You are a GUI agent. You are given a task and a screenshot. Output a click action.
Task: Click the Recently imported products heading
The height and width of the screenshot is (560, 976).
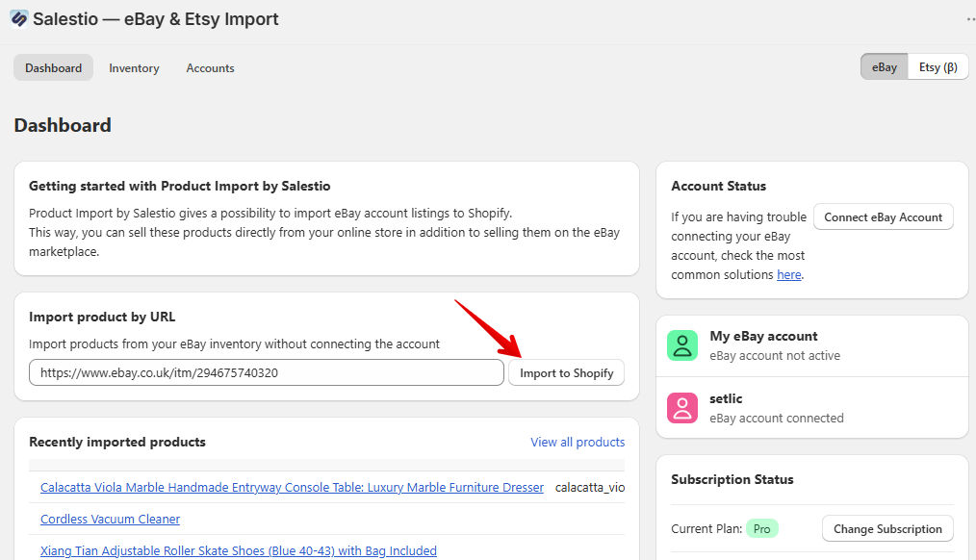pos(117,442)
